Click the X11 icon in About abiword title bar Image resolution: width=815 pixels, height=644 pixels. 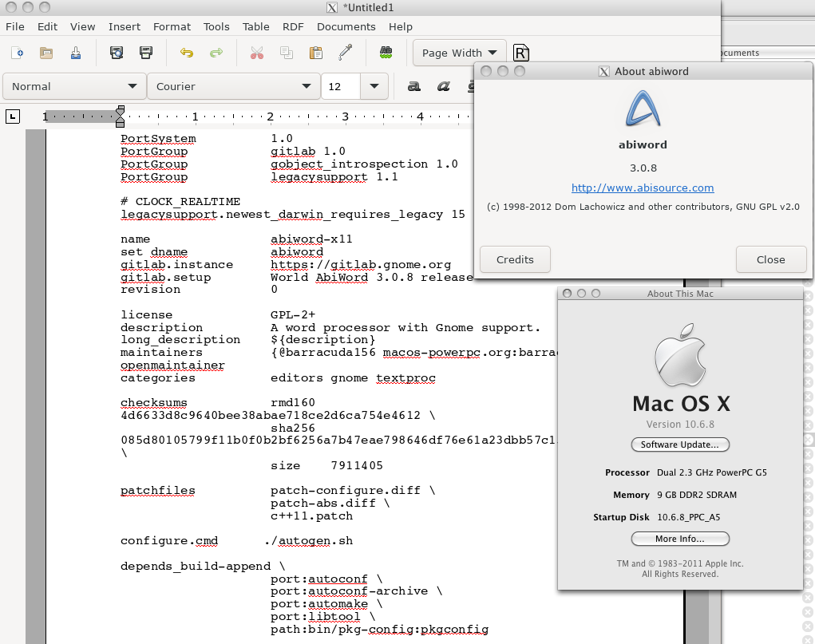tap(604, 72)
